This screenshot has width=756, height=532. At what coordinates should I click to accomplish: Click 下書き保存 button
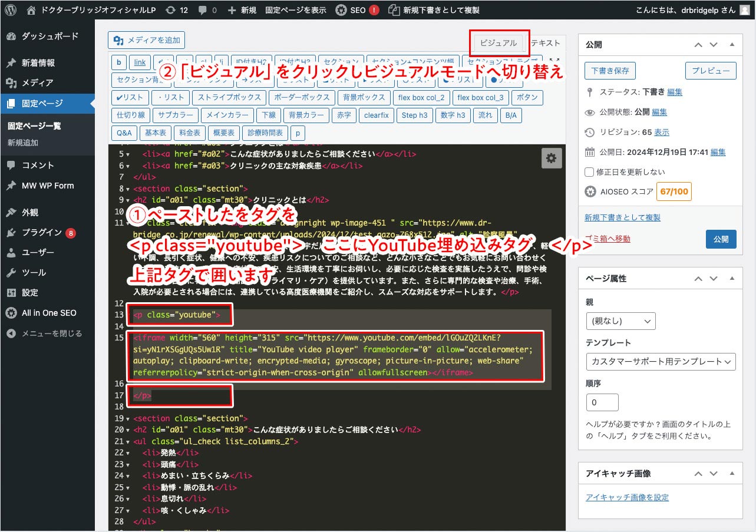(610, 71)
